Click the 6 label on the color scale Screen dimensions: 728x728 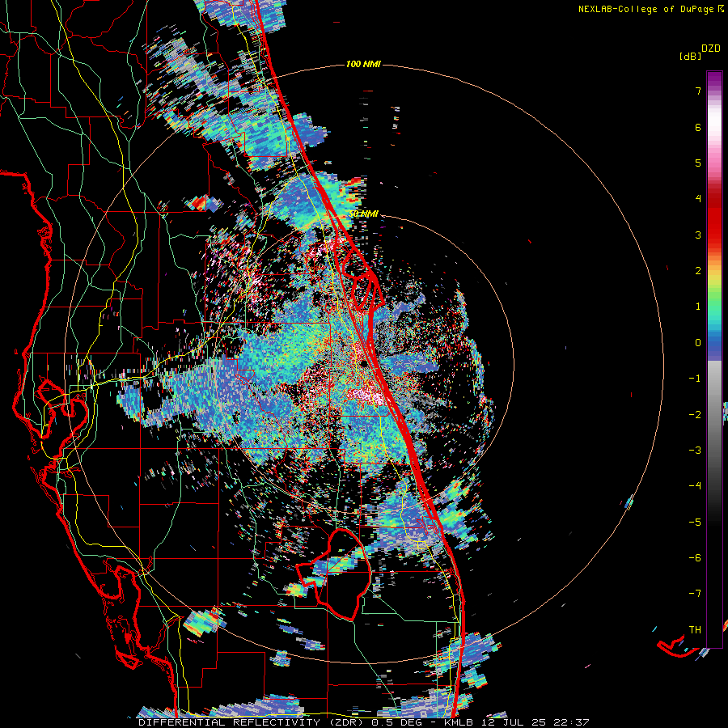[698, 127]
